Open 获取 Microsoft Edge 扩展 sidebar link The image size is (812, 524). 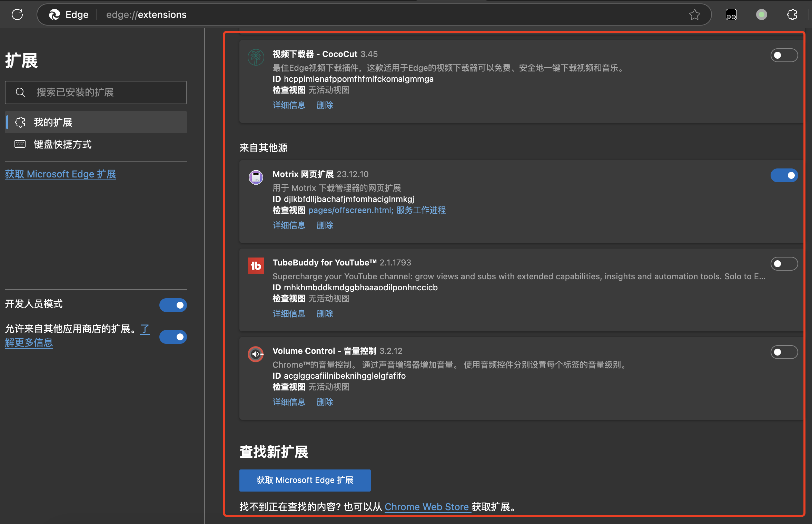tap(60, 174)
